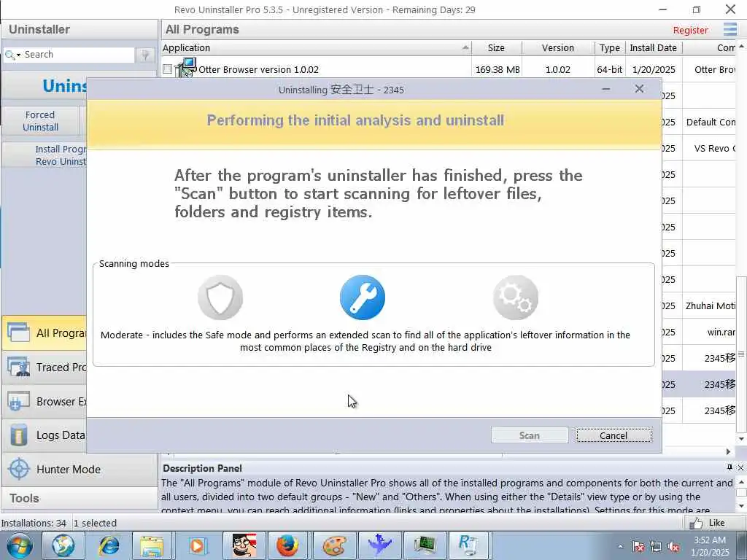
Task: Open Browser Extensions module in sidebar
Action: 44,402
